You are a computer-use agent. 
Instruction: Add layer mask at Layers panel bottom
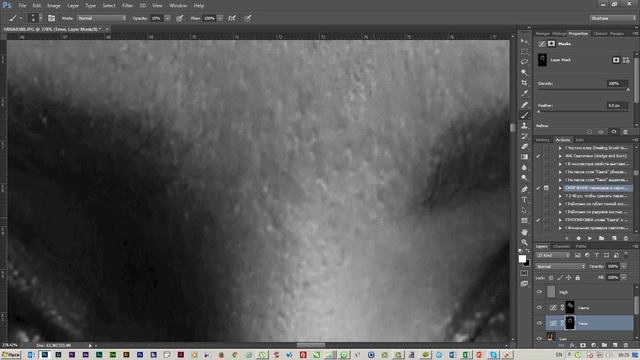(x=583, y=345)
